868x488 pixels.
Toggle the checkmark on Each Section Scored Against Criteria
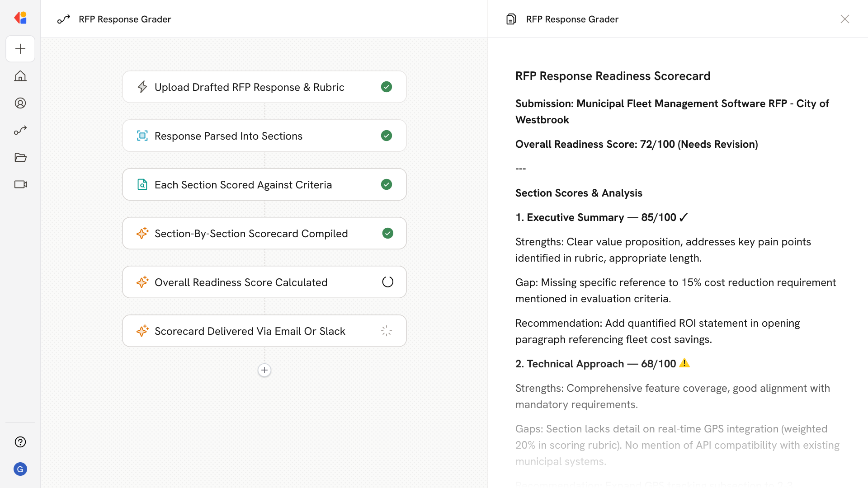387,184
